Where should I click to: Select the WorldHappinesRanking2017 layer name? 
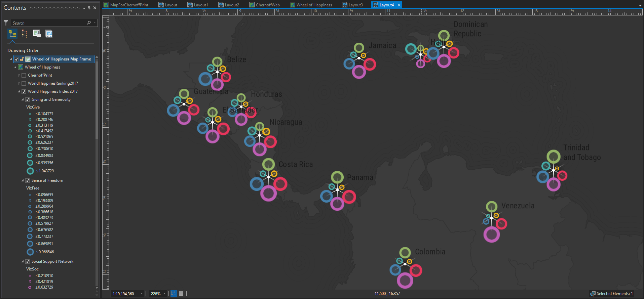(x=53, y=83)
